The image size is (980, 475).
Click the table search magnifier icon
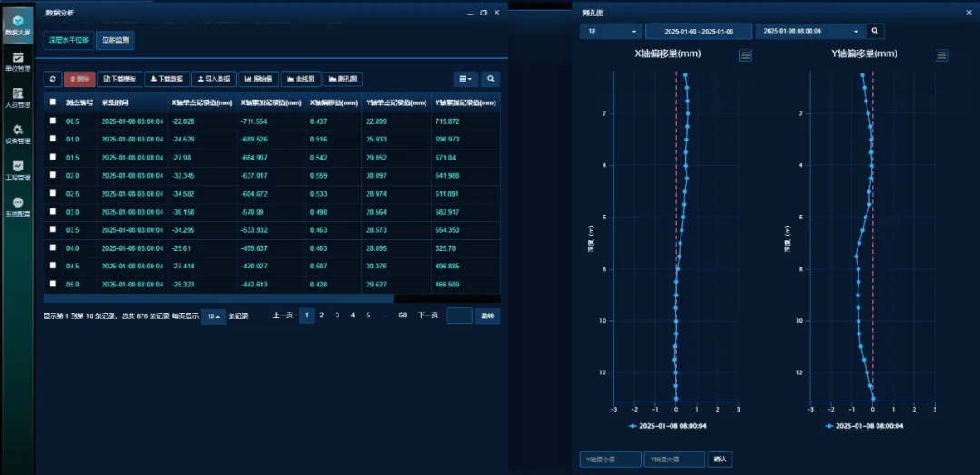[x=490, y=79]
